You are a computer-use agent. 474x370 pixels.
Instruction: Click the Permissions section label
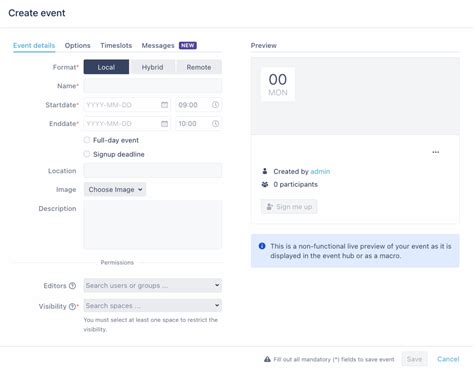point(117,262)
